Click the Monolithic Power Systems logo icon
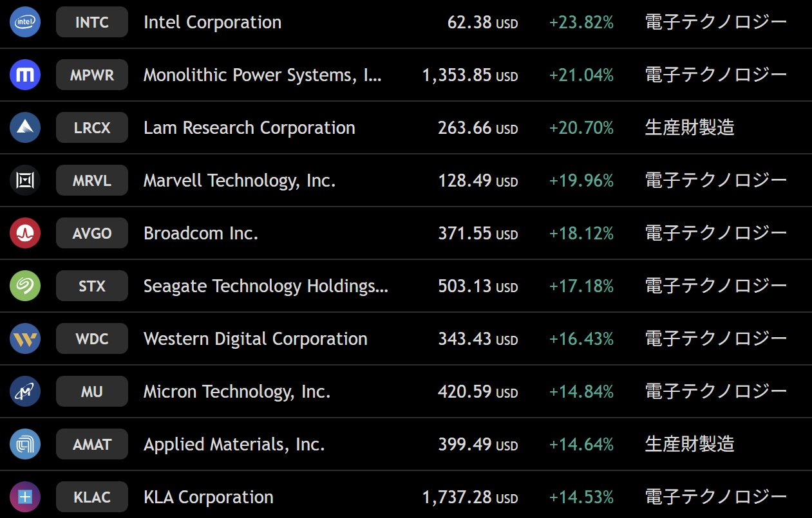The height and width of the screenshot is (518, 812). pos(25,75)
